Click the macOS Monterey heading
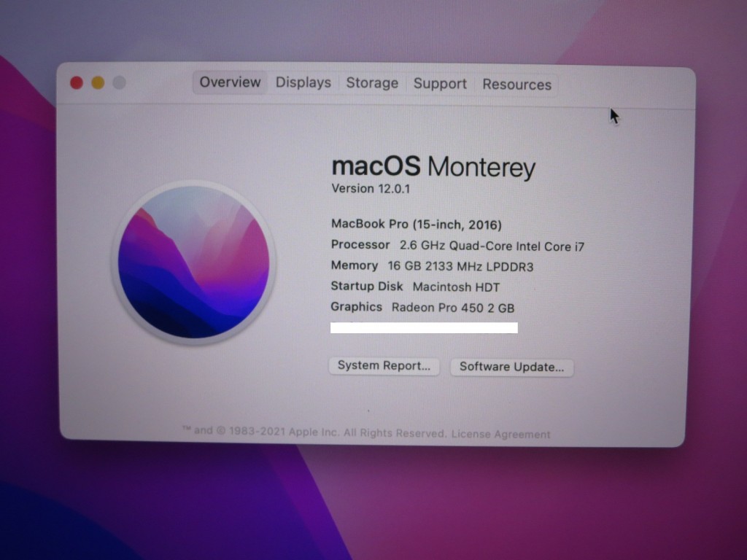The image size is (747, 560). pos(433,167)
